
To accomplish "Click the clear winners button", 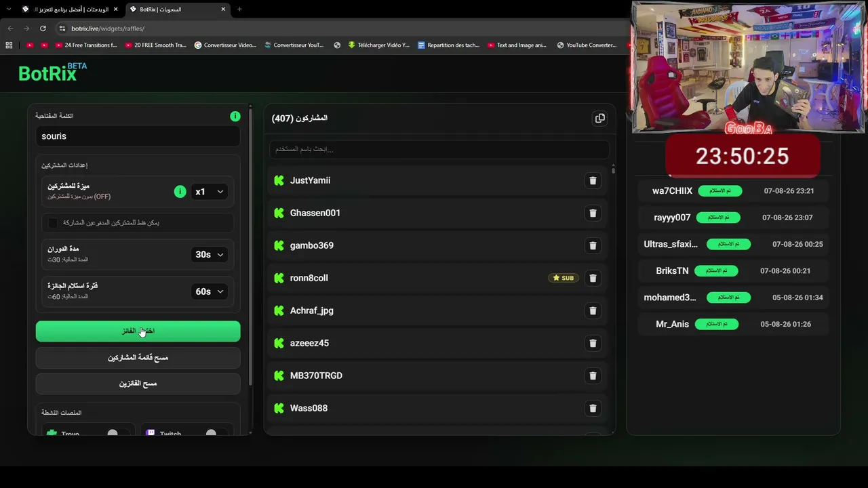I will tap(138, 384).
